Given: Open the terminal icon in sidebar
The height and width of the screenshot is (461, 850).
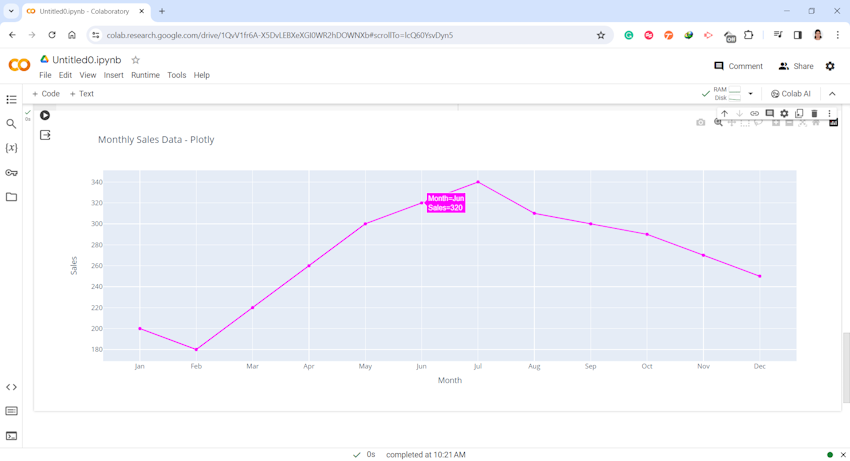Looking at the screenshot, I should coord(11,436).
